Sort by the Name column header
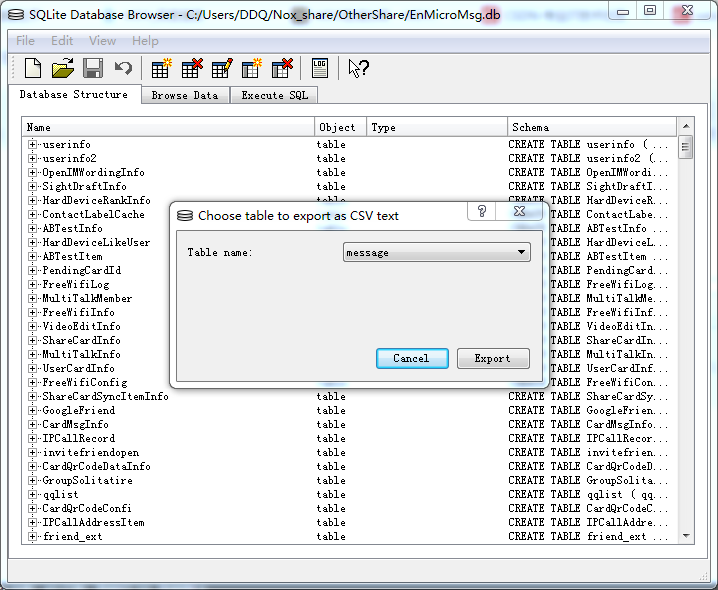Viewport: 718px width, 590px height. click(x=168, y=127)
